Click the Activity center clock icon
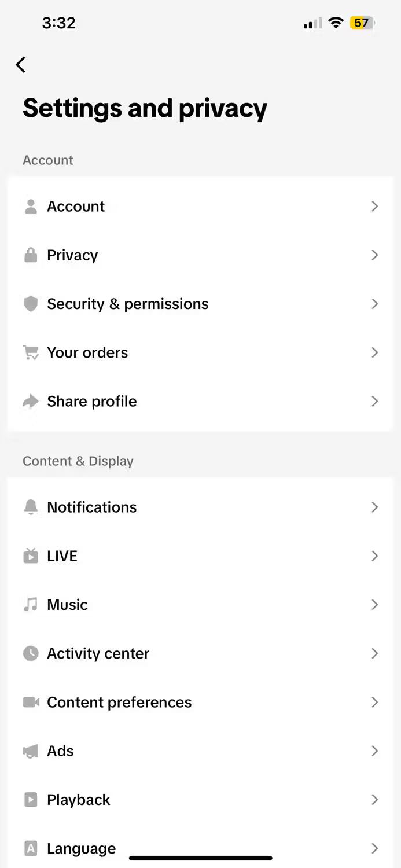Screen dimensions: 401x868 point(31,653)
